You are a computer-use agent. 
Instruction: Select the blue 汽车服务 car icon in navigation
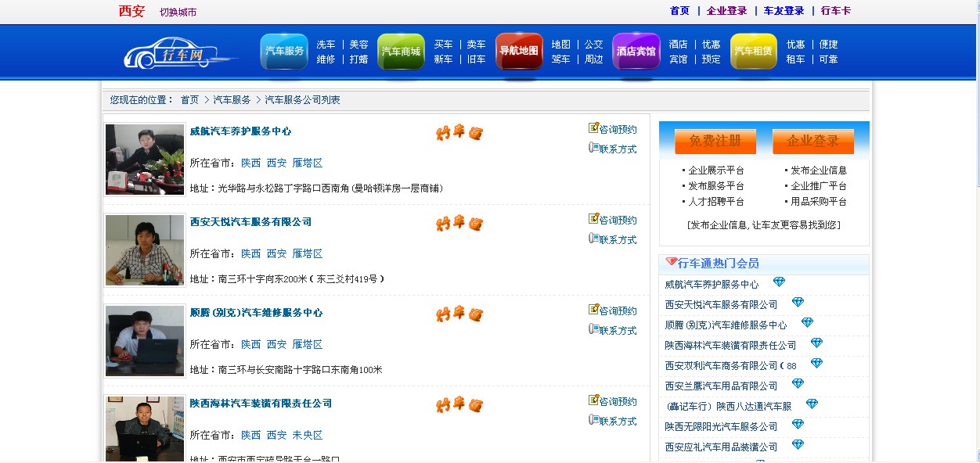[283, 51]
